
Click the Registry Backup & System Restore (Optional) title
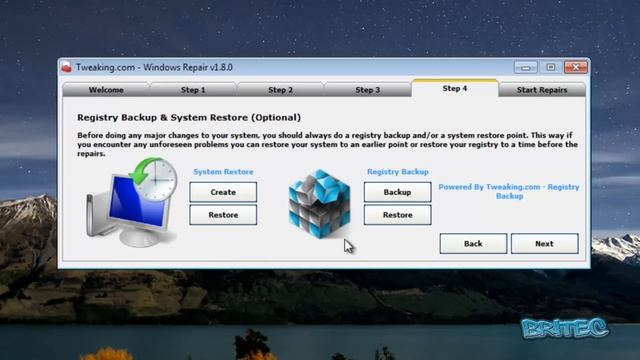[189, 118]
